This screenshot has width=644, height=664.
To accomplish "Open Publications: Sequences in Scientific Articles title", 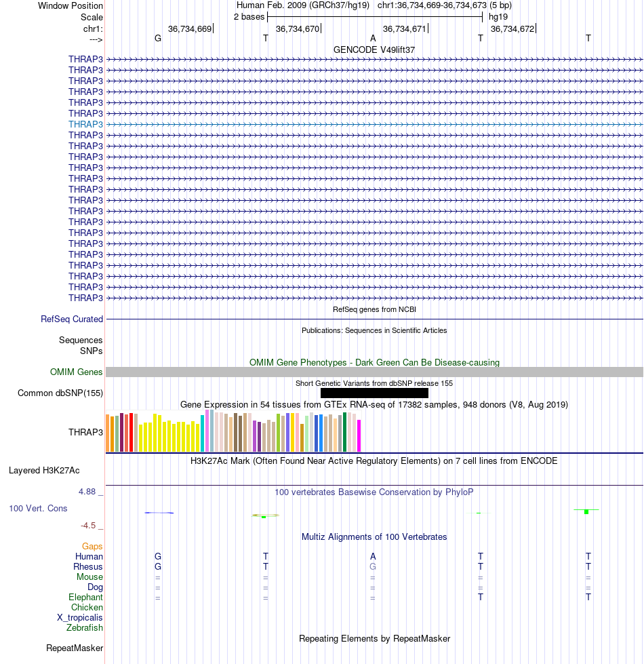I will click(x=374, y=330).
